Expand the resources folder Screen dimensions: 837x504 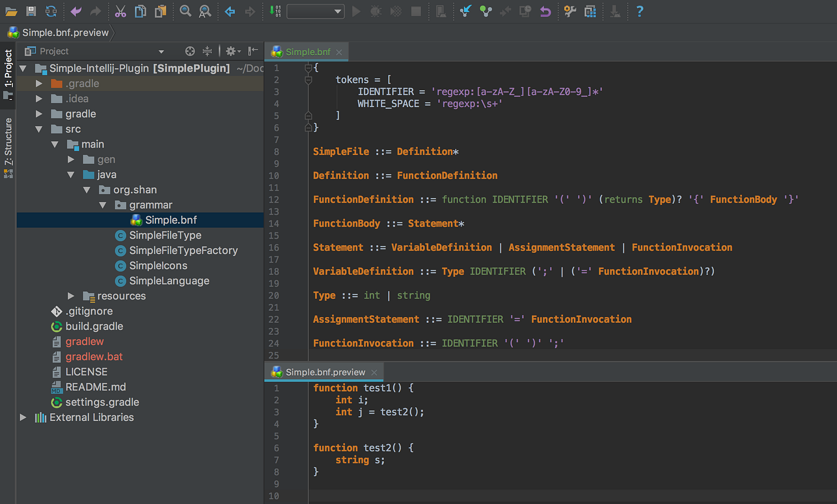[71, 295]
